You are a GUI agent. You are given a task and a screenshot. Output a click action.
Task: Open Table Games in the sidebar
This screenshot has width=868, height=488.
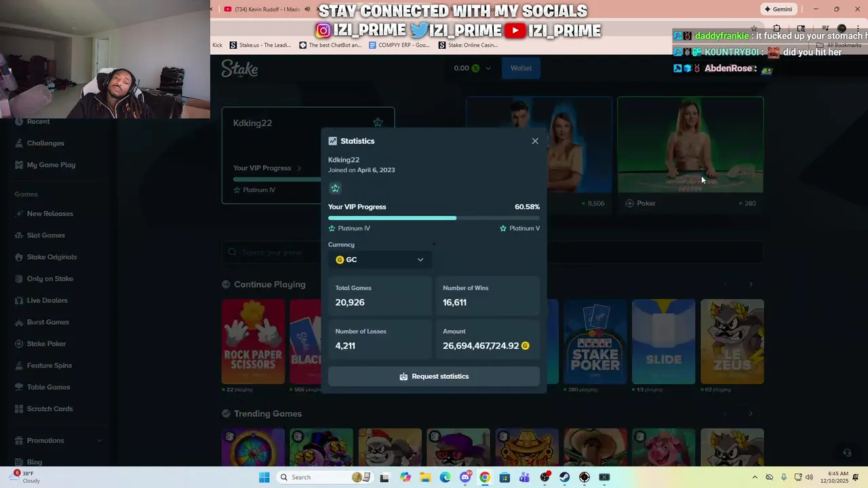[48, 387]
